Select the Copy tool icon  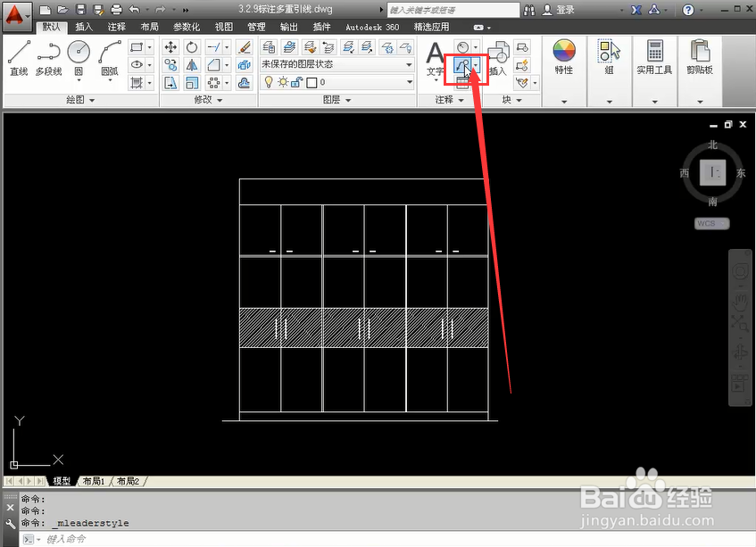coord(170,64)
